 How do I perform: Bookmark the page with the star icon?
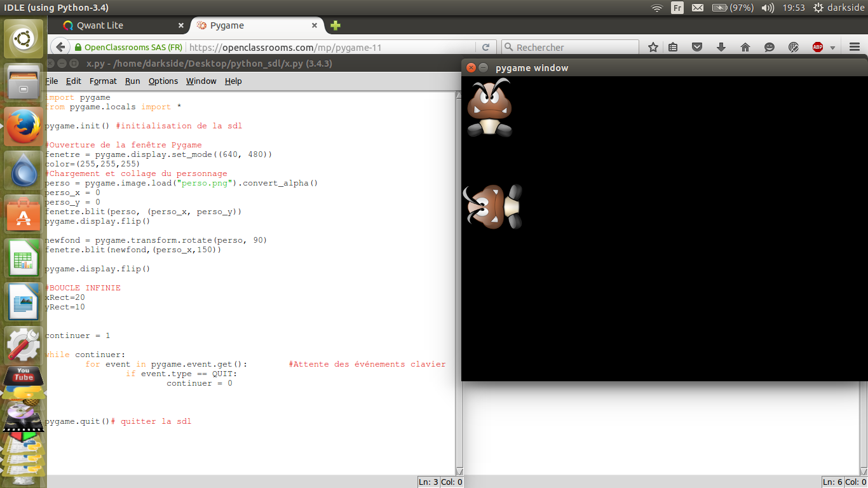click(x=653, y=47)
